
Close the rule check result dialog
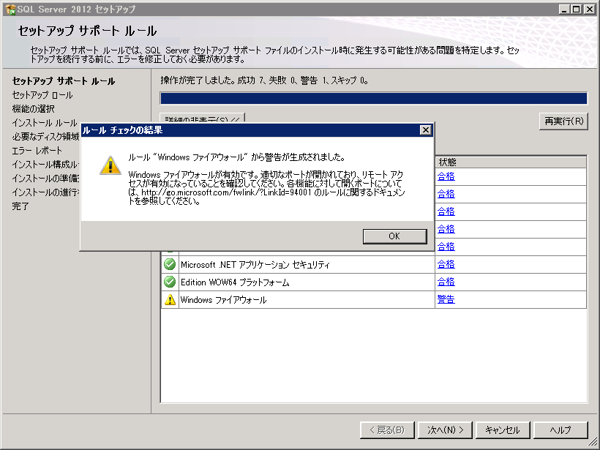click(x=426, y=130)
